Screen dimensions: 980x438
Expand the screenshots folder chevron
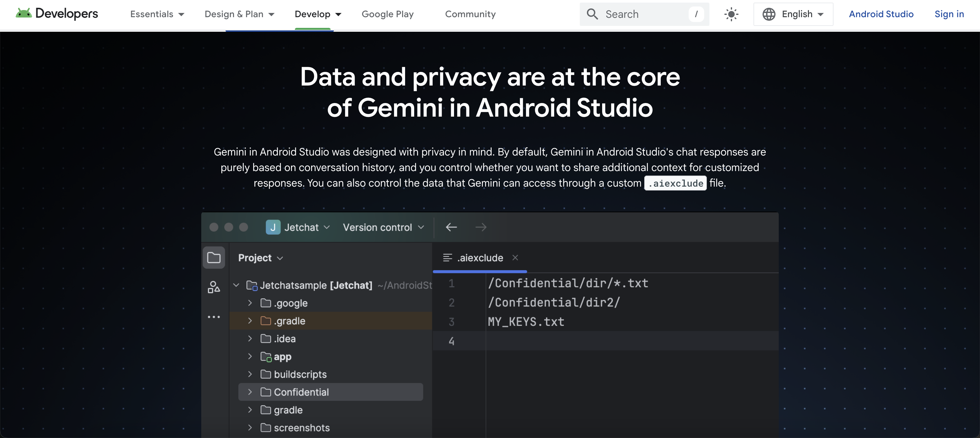click(250, 428)
